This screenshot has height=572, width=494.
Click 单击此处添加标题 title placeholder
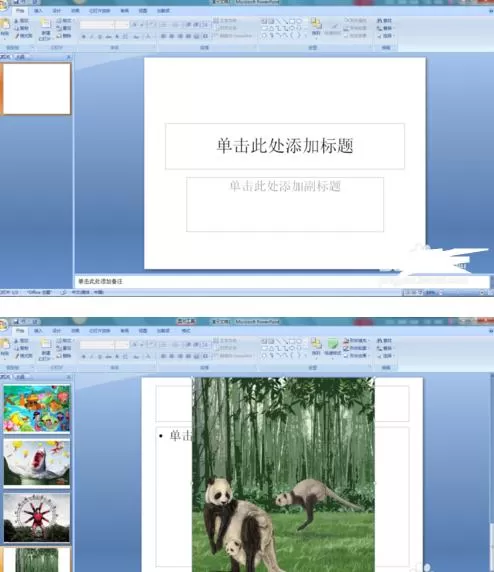(x=285, y=146)
